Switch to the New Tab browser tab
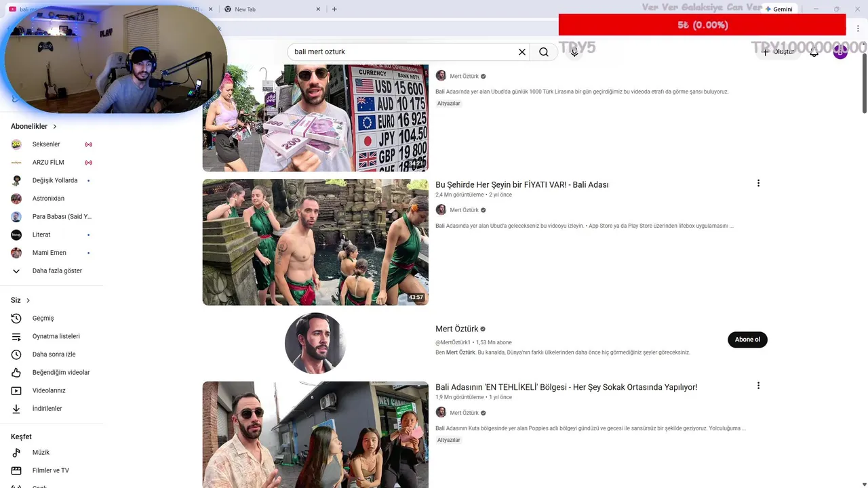Viewport: 868px width, 488px height. pyautogui.click(x=271, y=9)
